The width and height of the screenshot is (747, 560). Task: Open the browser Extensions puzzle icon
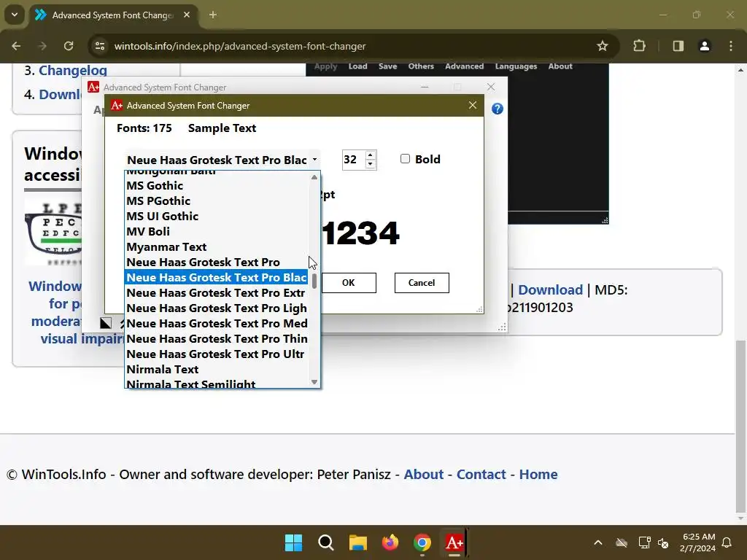pyautogui.click(x=639, y=46)
